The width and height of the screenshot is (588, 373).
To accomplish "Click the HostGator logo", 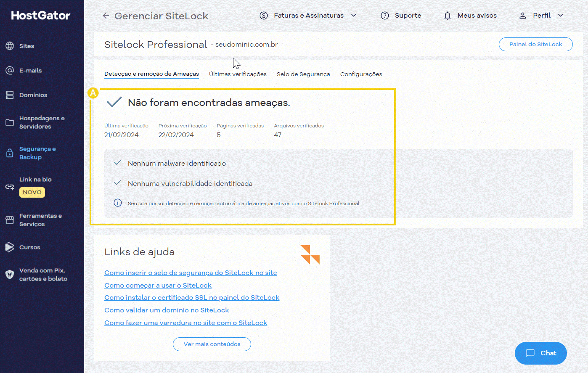I will pos(41,16).
